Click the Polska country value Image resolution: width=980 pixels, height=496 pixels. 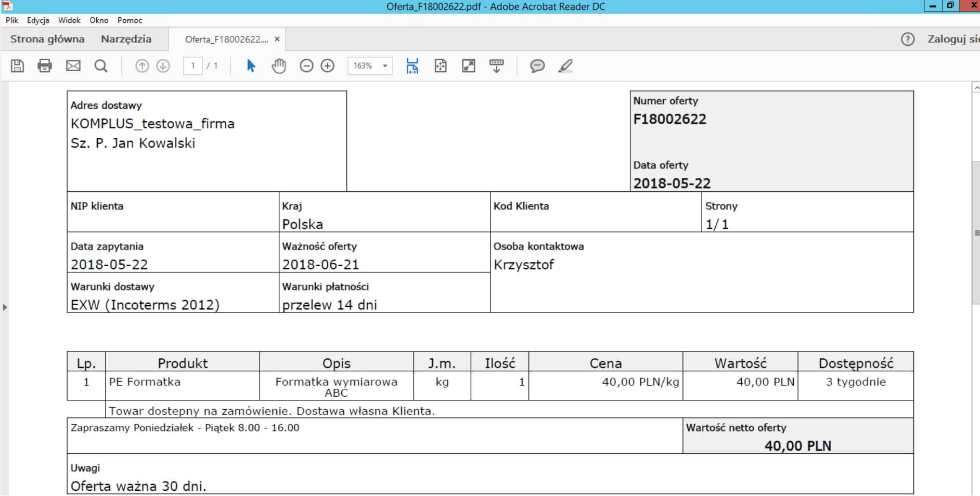point(302,224)
